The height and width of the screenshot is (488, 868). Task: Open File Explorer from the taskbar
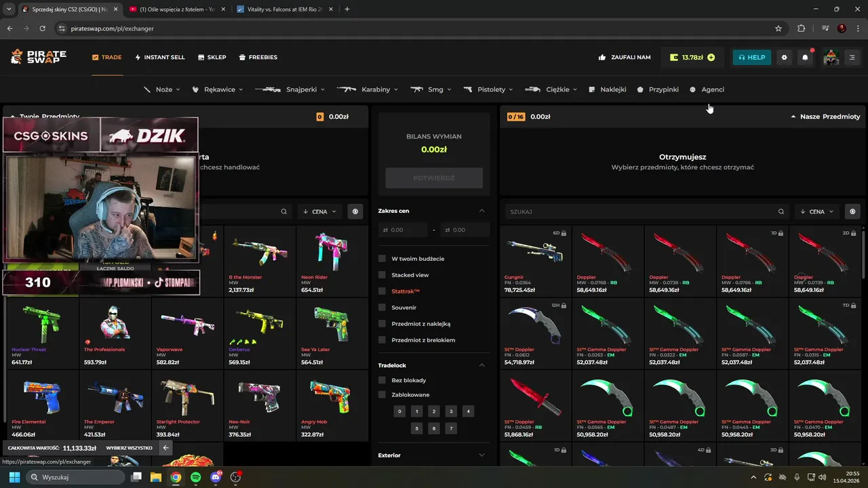(155, 477)
